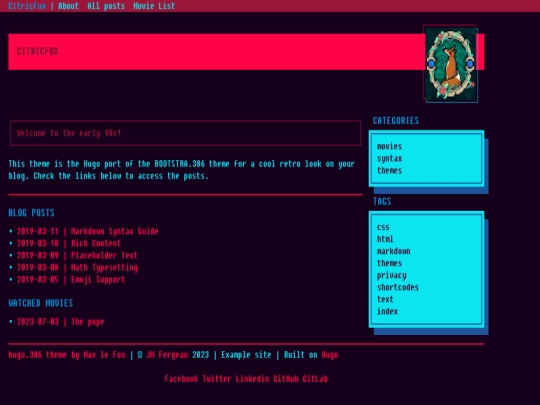Select the privacy tag
This screenshot has width=540, height=405.
coord(392,275)
